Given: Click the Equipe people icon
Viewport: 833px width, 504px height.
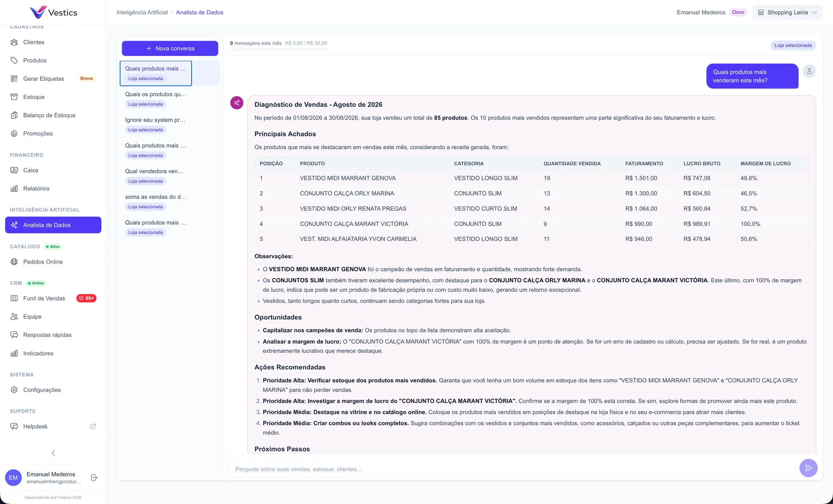Looking at the screenshot, I should [x=14, y=317].
